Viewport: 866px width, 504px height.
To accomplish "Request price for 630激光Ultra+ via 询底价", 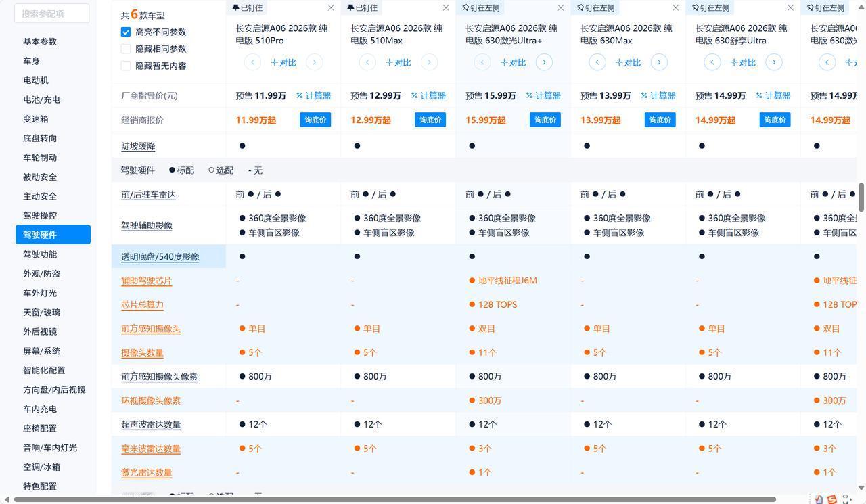I will click(x=545, y=120).
